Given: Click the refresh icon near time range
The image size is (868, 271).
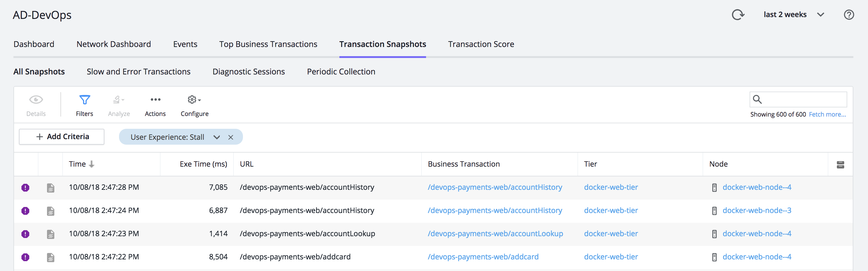Looking at the screenshot, I should click(x=738, y=15).
